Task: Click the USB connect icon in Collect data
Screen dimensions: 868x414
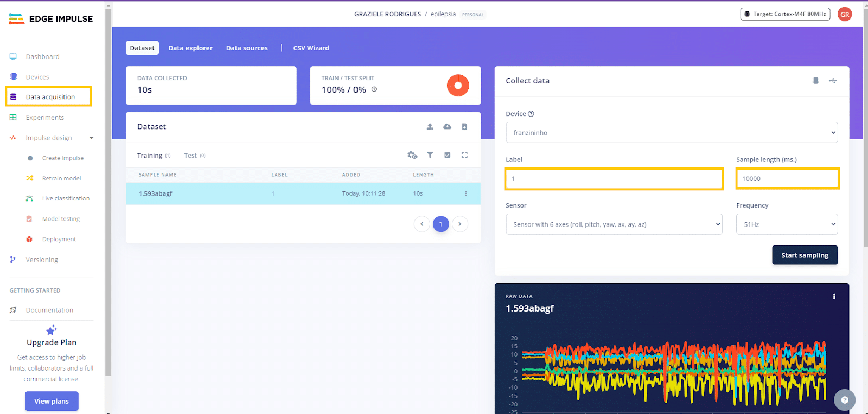Action: [x=833, y=81]
